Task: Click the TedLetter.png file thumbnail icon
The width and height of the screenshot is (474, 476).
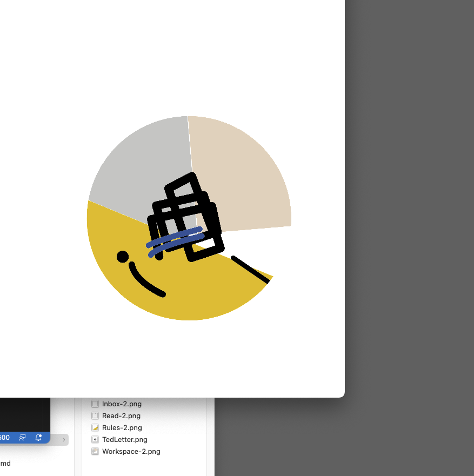Action: click(95, 439)
